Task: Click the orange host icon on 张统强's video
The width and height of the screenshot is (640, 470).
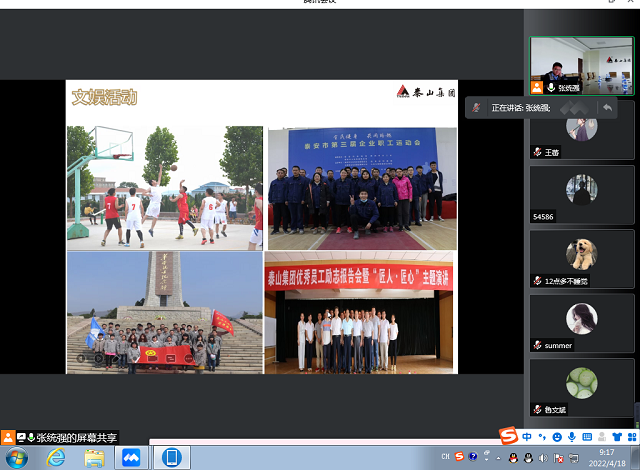Action: (x=538, y=88)
